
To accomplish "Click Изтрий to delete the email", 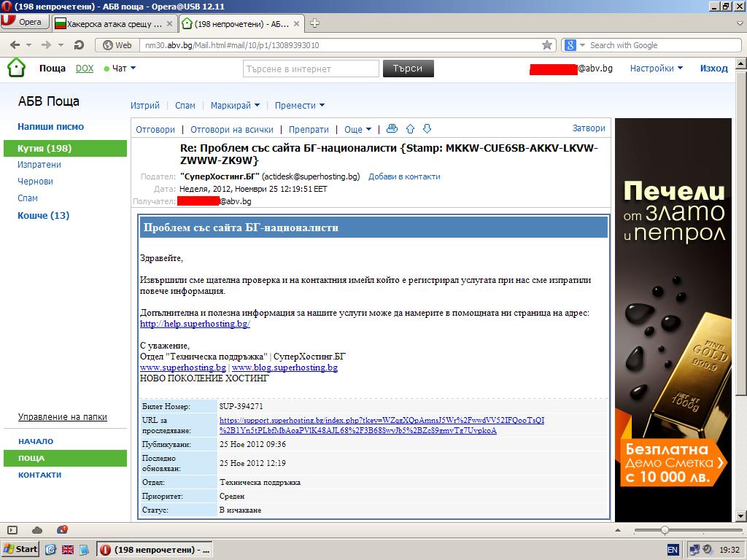I will pyautogui.click(x=145, y=105).
